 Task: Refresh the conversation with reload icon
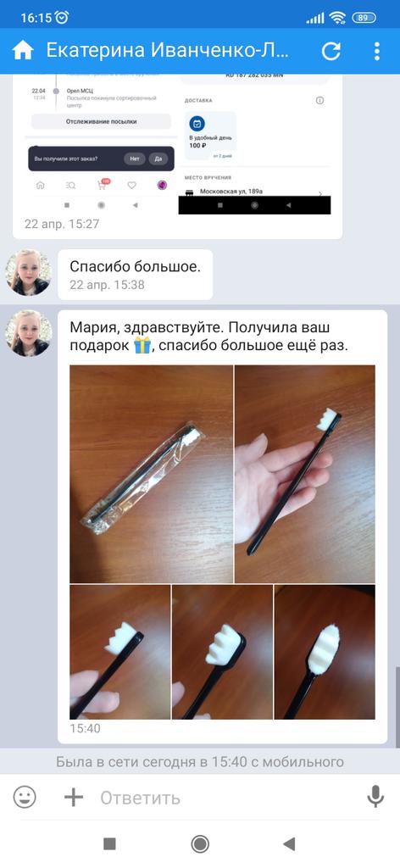[x=331, y=51]
